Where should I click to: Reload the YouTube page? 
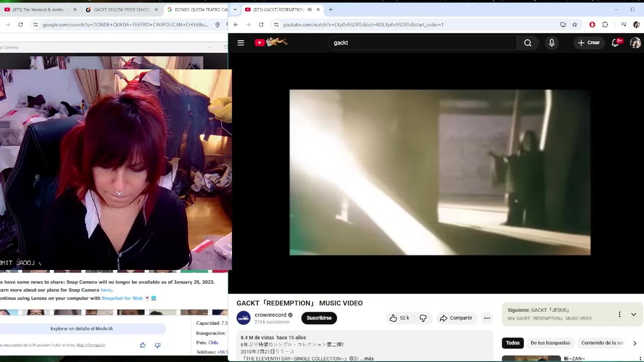(x=261, y=25)
